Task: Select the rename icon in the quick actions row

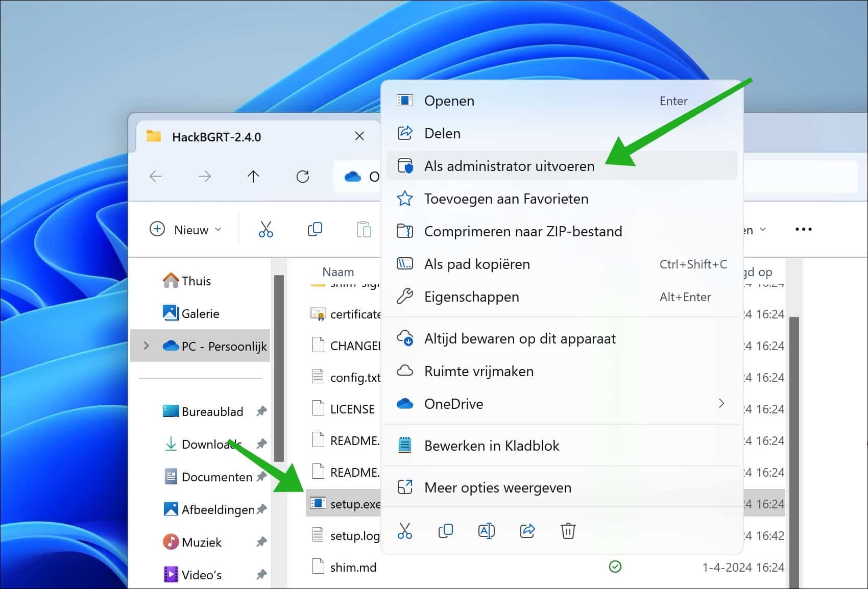Action: (486, 531)
